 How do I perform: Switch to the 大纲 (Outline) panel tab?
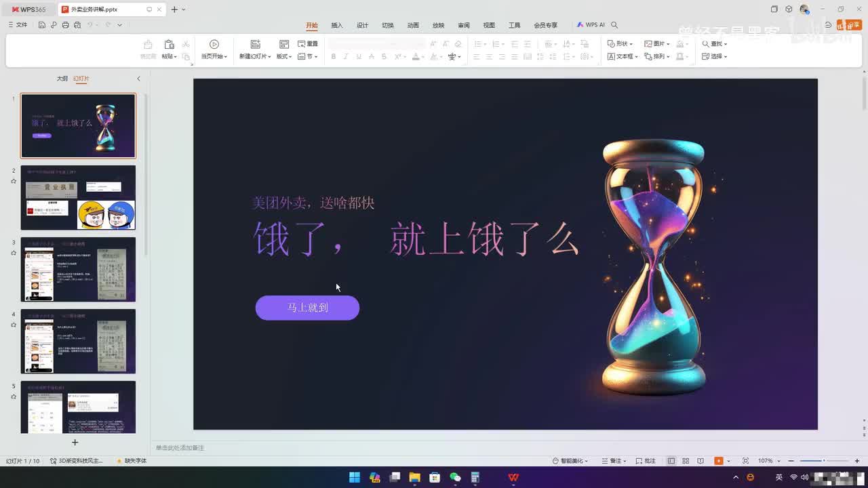[62, 79]
